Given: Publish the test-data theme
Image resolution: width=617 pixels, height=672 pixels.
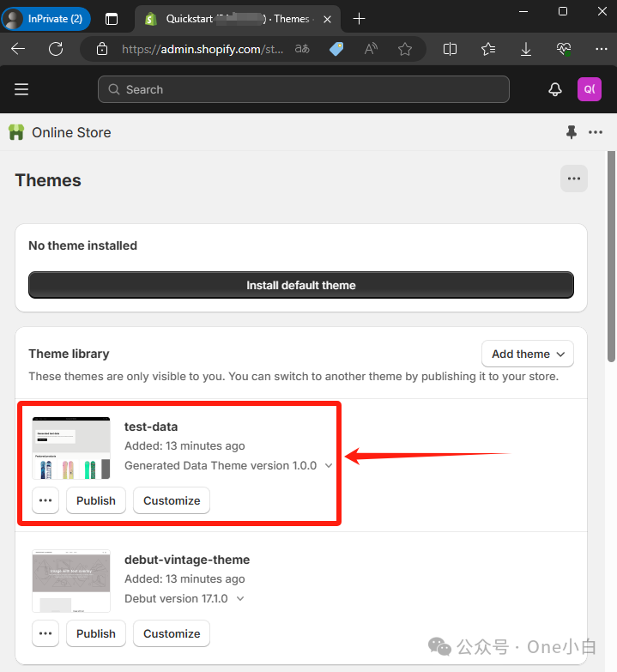Looking at the screenshot, I should [96, 500].
